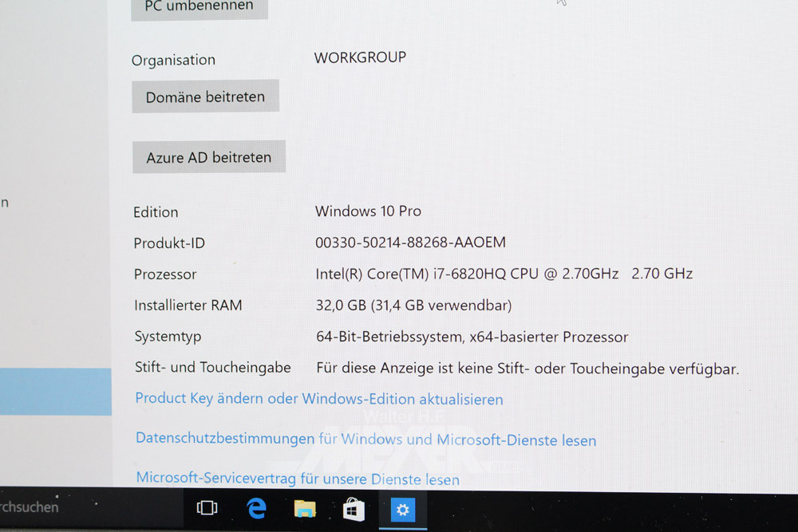Viewport: 798px width, 532px height.
Task: Select the highlighted blue sidebar entry
Action: pos(55,392)
